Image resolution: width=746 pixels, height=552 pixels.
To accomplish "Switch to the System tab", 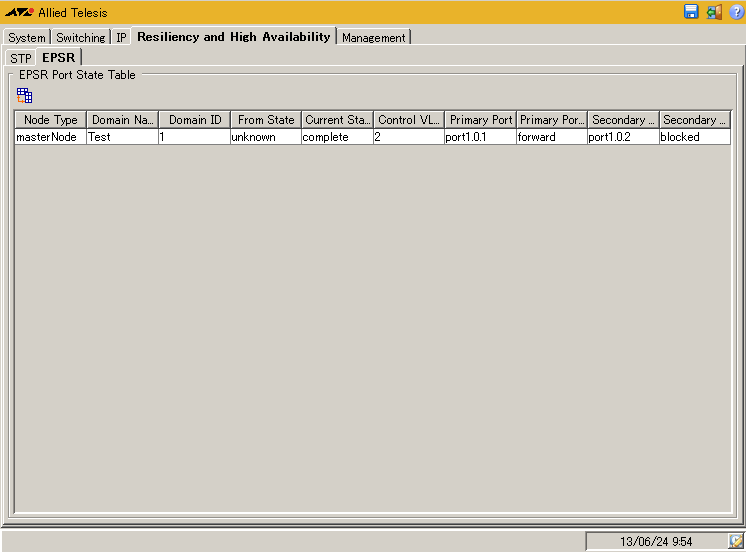I will 27,38.
